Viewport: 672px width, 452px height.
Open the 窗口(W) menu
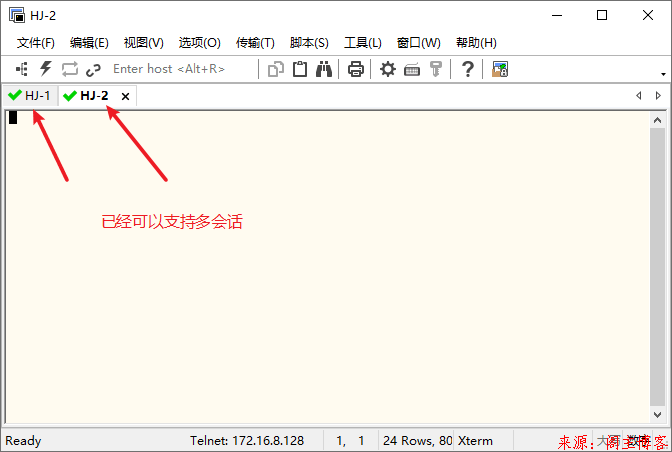click(x=419, y=43)
